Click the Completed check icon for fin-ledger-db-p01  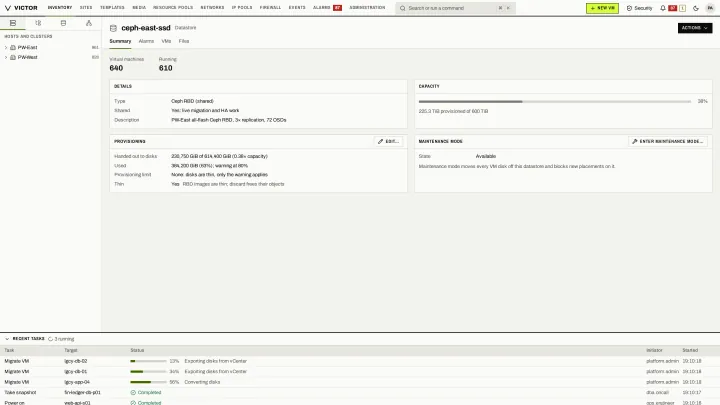click(133, 393)
